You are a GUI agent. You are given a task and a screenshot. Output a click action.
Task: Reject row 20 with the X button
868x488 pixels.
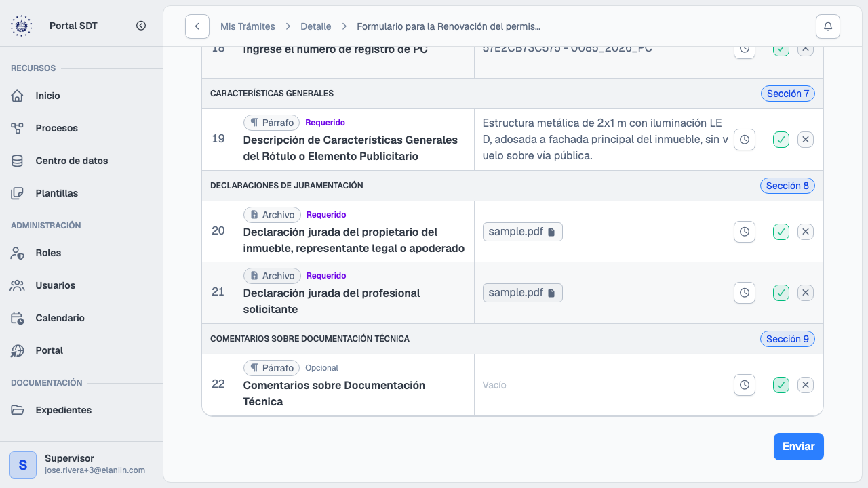[806, 232]
